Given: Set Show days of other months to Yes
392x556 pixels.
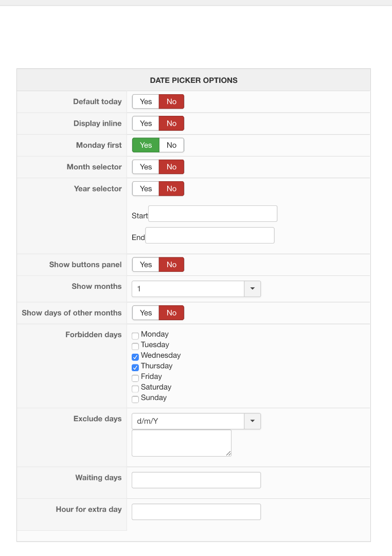Looking at the screenshot, I should [x=146, y=313].
